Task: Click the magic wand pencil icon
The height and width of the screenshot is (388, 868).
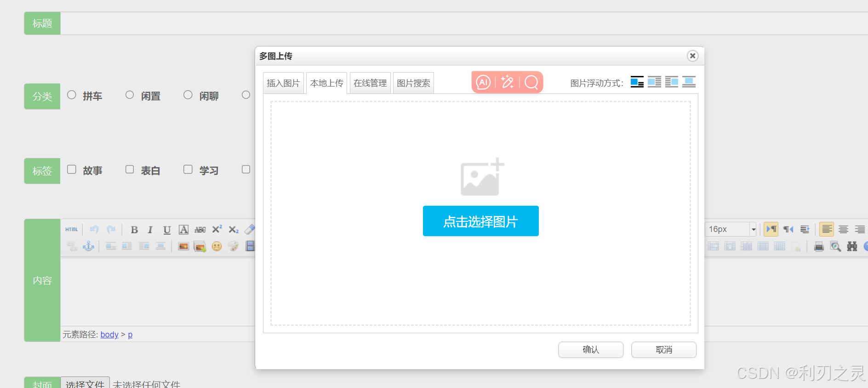Action: (x=508, y=82)
